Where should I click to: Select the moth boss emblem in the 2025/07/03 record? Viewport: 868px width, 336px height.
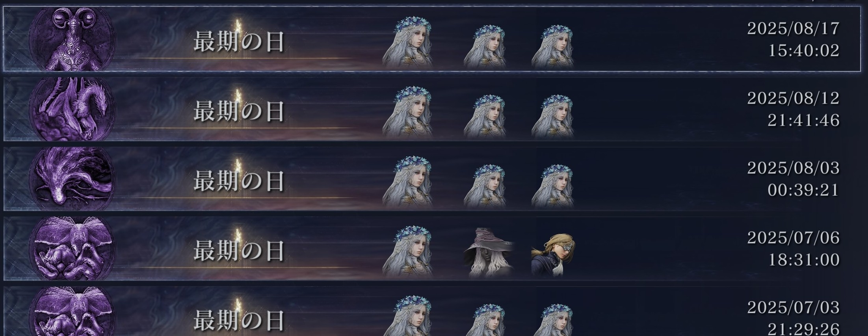click(x=72, y=312)
